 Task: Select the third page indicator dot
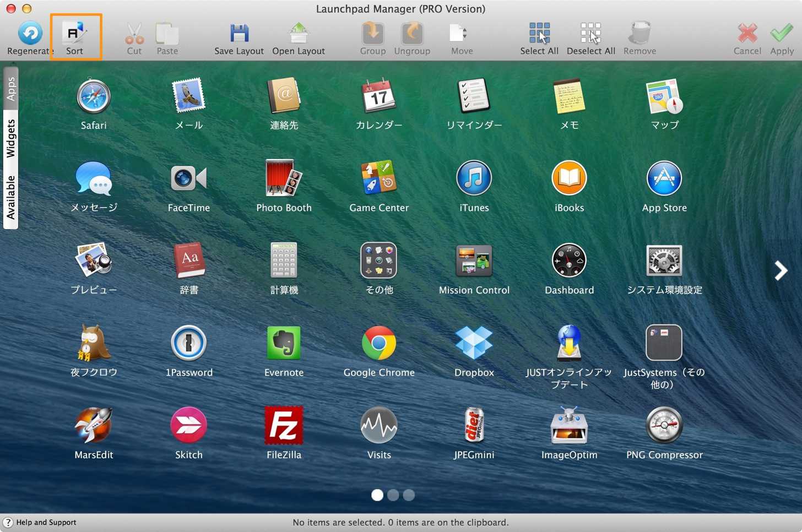[x=409, y=495]
